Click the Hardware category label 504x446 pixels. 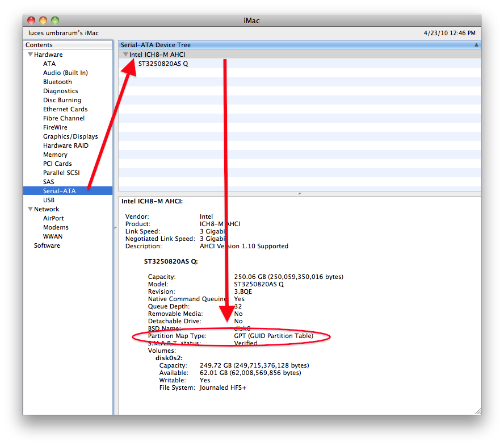tap(48, 55)
